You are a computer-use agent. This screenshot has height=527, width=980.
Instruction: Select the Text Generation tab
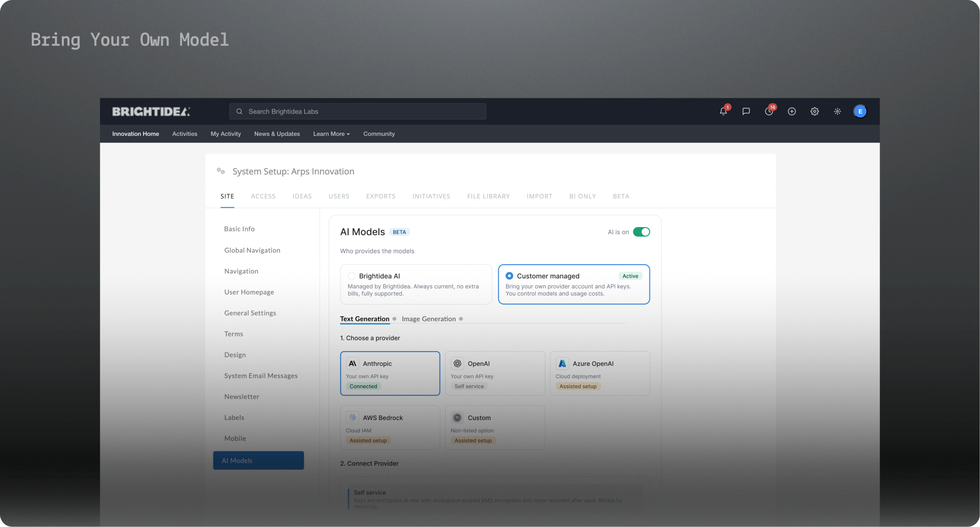365,319
